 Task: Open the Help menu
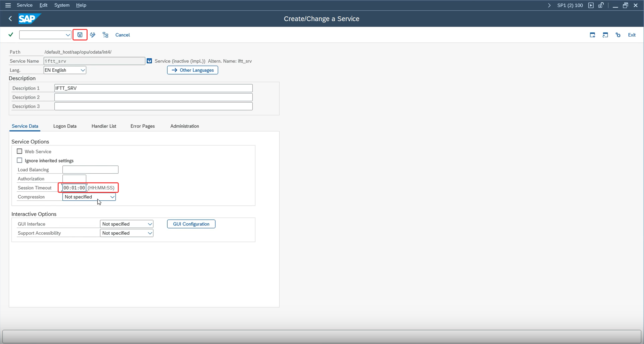pyautogui.click(x=81, y=5)
